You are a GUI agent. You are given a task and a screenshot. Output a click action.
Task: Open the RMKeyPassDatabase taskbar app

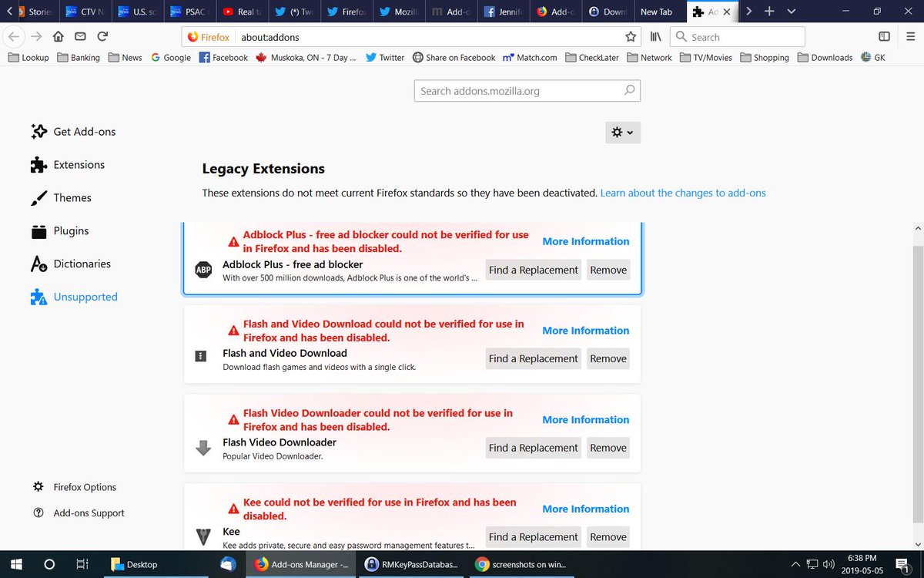[x=413, y=564]
